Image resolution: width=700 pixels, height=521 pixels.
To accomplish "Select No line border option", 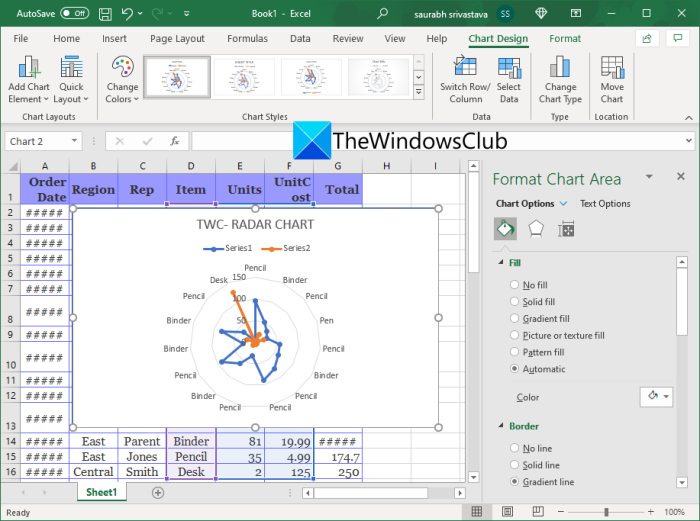I will click(514, 448).
